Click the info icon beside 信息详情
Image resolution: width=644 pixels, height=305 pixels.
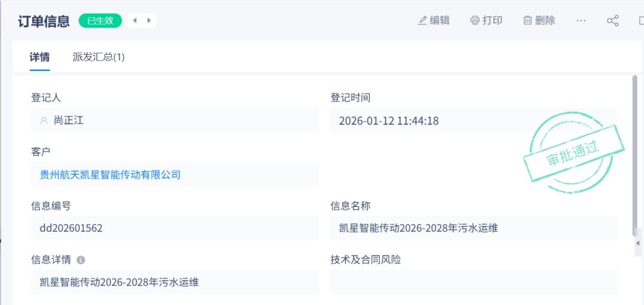click(x=81, y=260)
